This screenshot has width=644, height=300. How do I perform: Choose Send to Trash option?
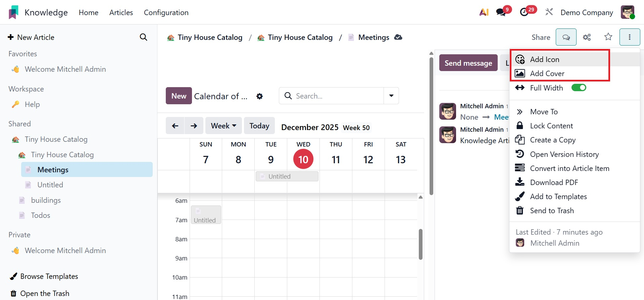pos(552,211)
